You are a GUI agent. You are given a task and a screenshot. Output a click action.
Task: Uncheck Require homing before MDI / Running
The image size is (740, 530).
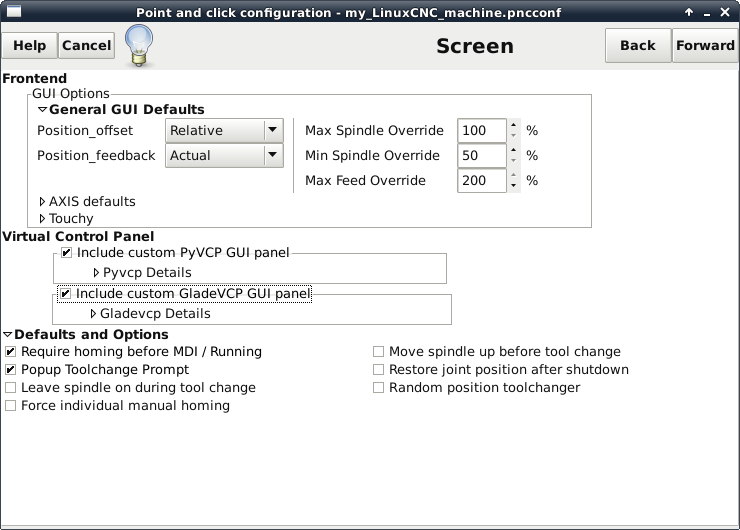point(11,352)
